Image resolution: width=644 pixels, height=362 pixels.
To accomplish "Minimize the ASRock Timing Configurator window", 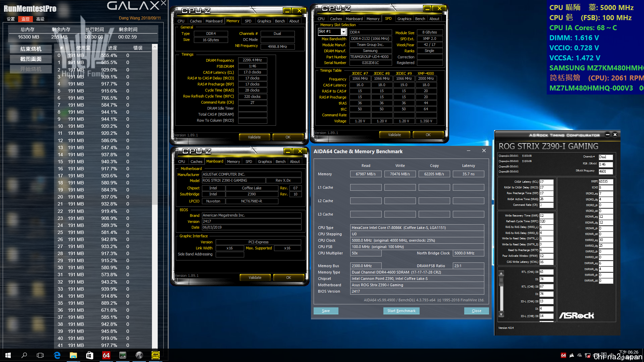I will [607, 135].
